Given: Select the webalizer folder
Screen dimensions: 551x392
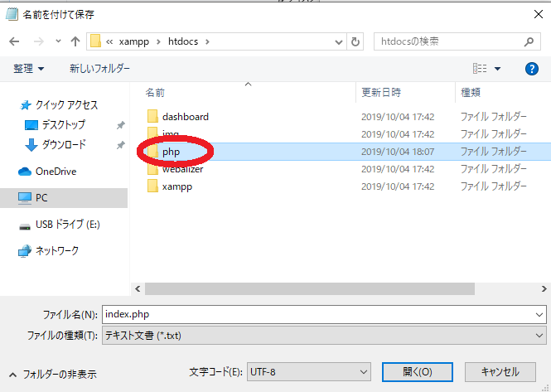Looking at the screenshot, I should click(x=183, y=169).
